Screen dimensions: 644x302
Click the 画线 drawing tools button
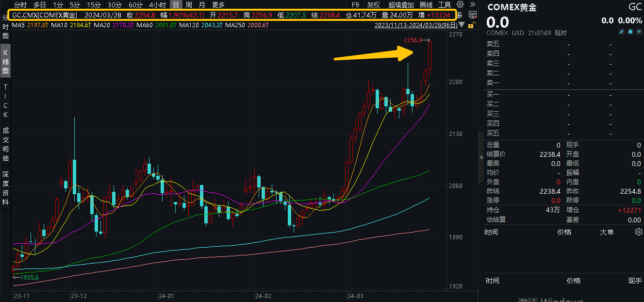(x=426, y=5)
